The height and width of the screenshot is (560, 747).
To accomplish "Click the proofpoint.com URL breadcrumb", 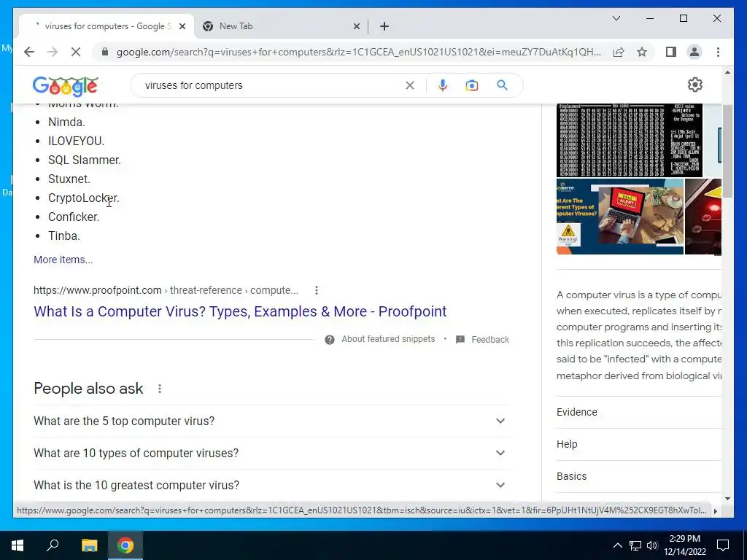I will (x=166, y=290).
